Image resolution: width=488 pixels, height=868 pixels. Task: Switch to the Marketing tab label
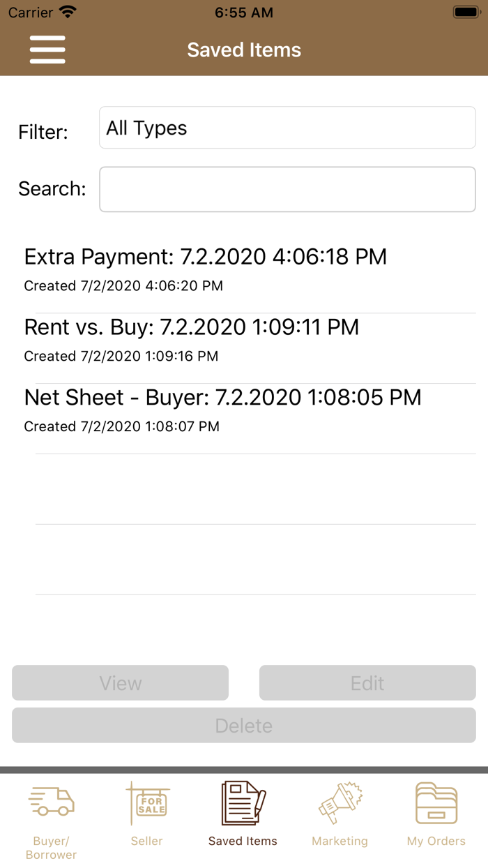click(x=340, y=841)
